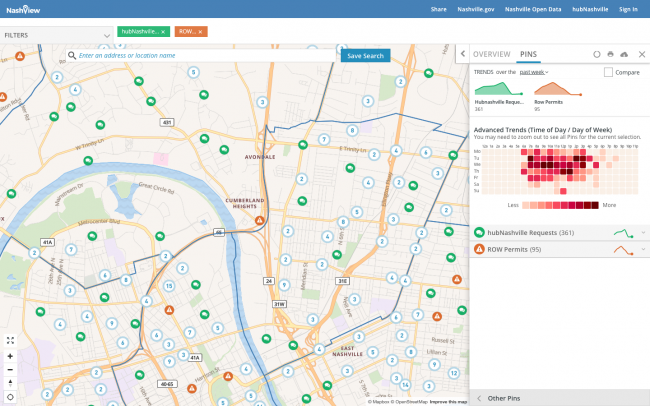Click the print icon
Screen dimensions: 650x406
point(610,54)
